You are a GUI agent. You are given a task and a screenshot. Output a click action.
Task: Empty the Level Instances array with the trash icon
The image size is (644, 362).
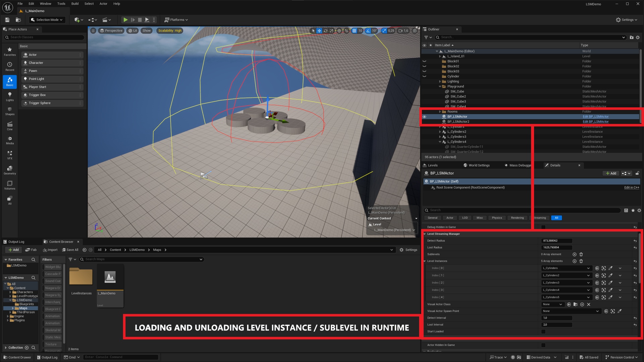coord(581,261)
